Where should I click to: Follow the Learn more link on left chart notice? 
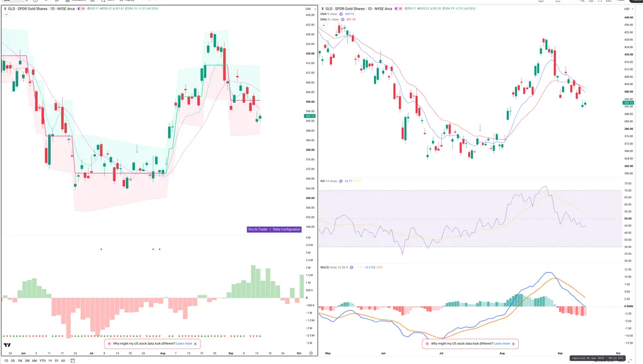coord(184,344)
